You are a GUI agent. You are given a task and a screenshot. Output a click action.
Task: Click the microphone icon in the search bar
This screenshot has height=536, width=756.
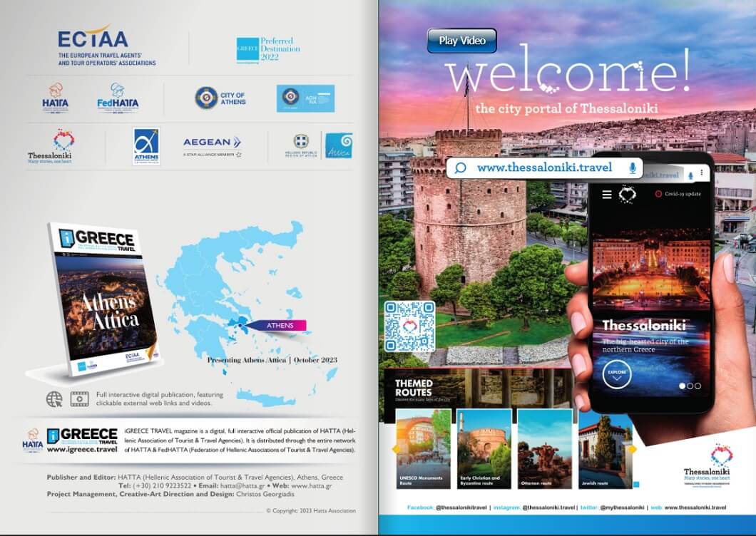pyautogui.click(x=632, y=168)
